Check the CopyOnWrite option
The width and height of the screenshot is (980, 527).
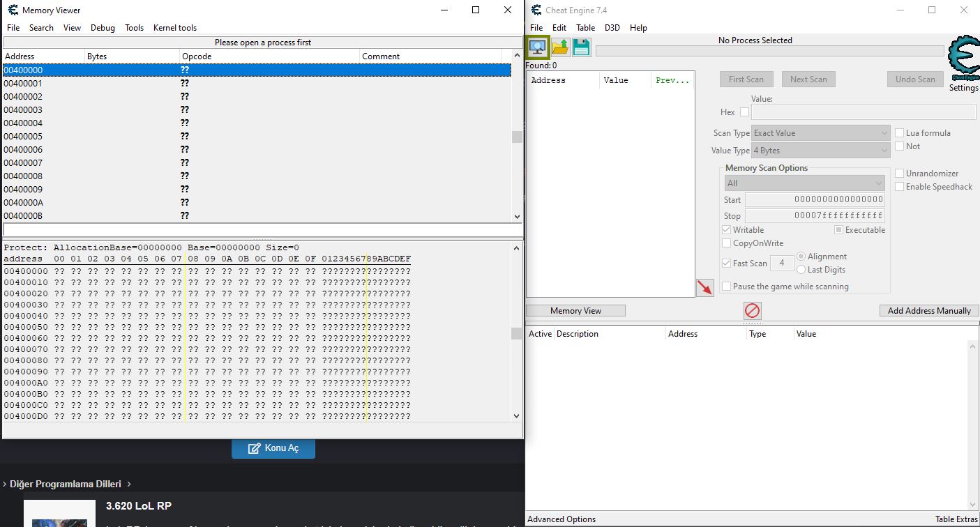tap(727, 243)
